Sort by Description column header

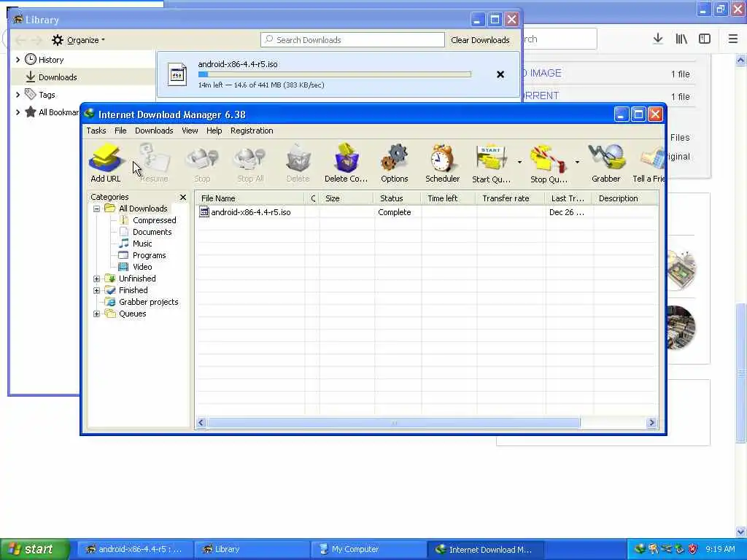pyautogui.click(x=625, y=198)
